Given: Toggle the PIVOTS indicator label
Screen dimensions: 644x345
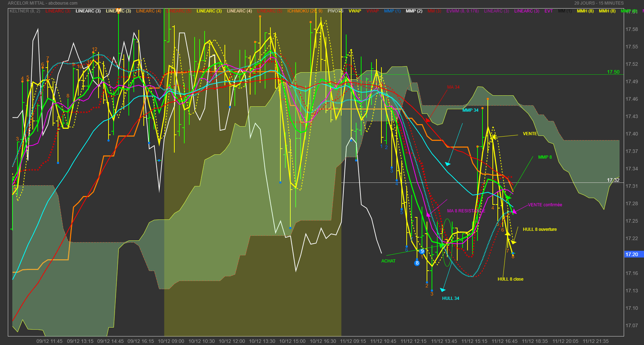Looking at the screenshot, I should 335,11.
